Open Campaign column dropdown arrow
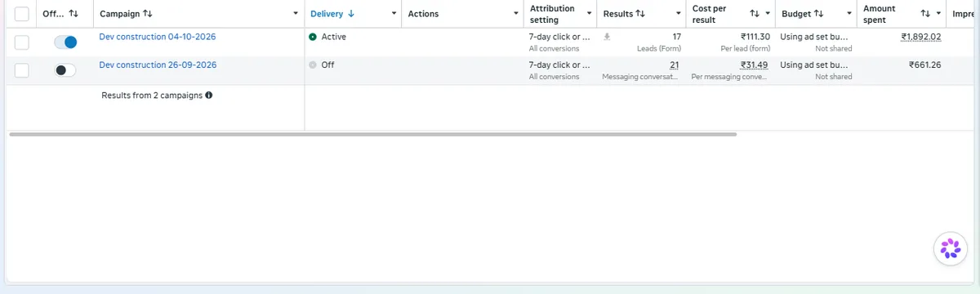 (296, 14)
